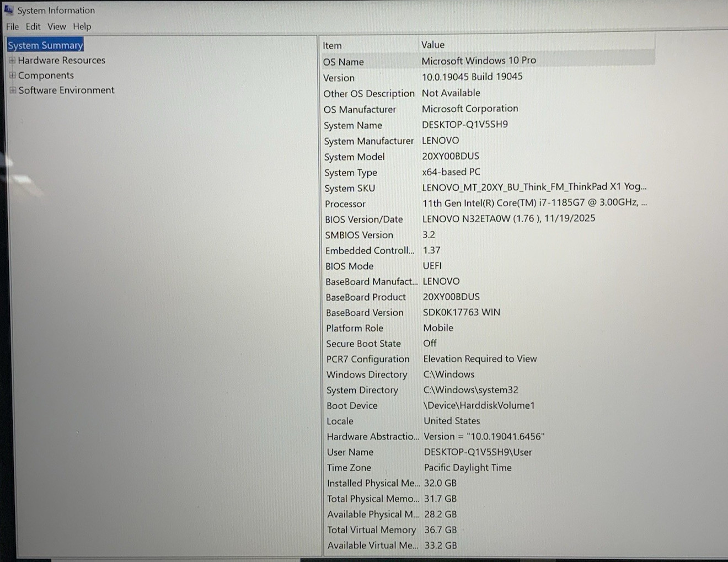
Task: Select the PCR7 Configuration row label
Action: 368,359
